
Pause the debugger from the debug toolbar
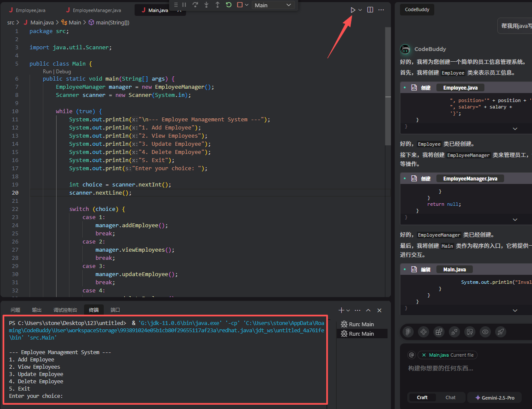184,5
